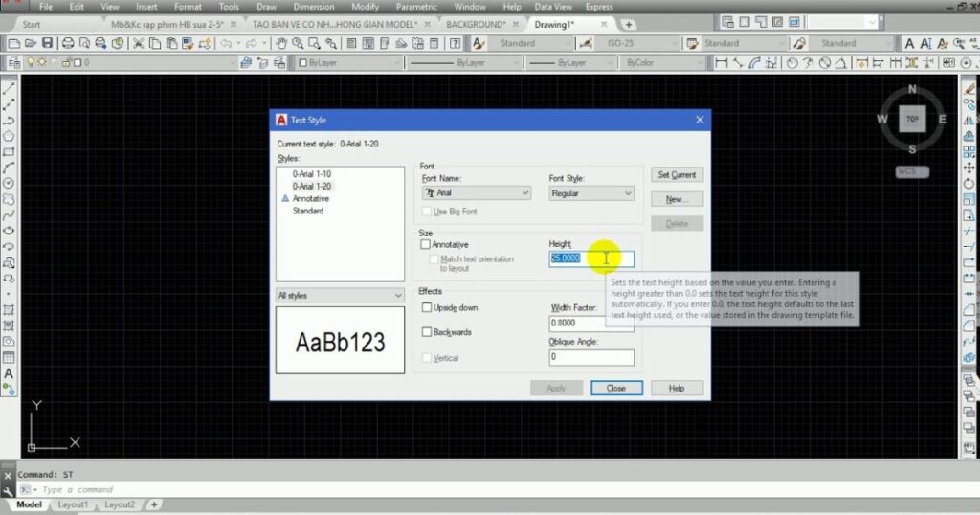980x515 pixels.
Task: Click the Width Factor input field
Action: coord(591,324)
